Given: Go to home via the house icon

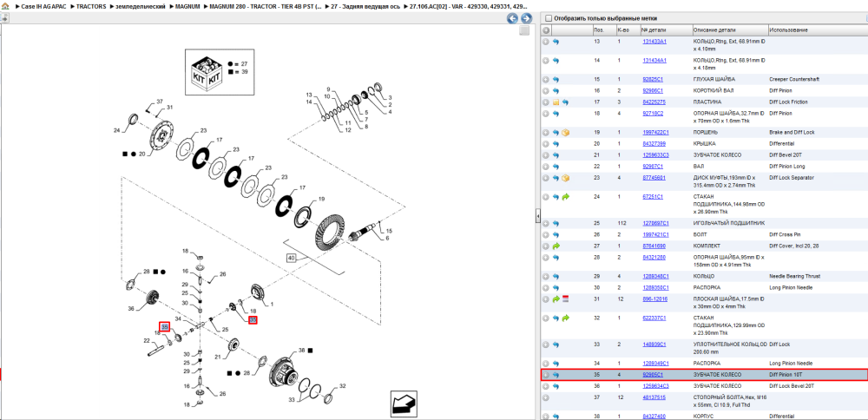Looking at the screenshot, I should (5, 5).
